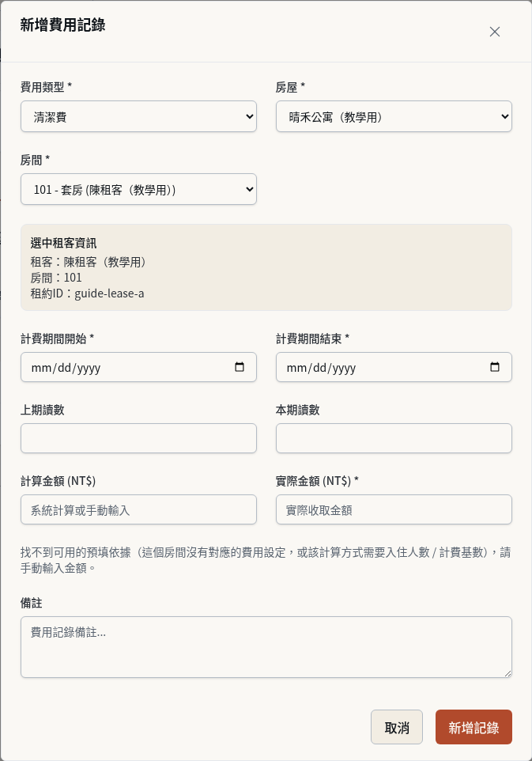Click the 找不到可用的預填依據 hint message
532x761 pixels.
coord(266,560)
